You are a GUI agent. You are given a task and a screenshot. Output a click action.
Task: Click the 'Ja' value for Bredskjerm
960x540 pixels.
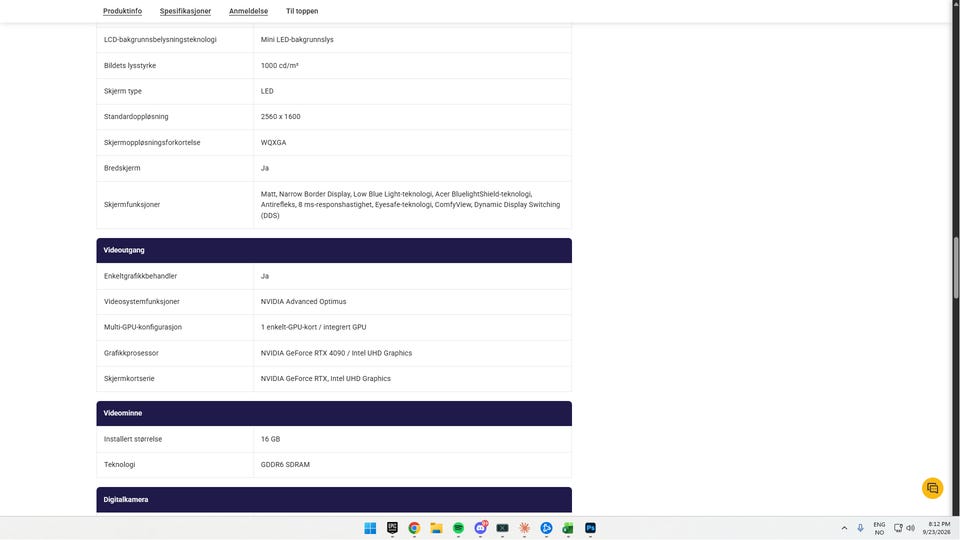pos(264,168)
